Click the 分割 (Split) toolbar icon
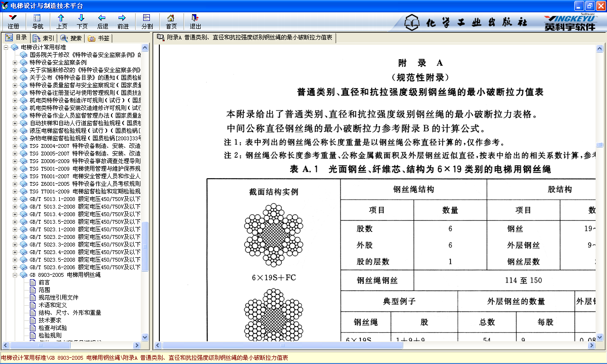 pos(147,21)
